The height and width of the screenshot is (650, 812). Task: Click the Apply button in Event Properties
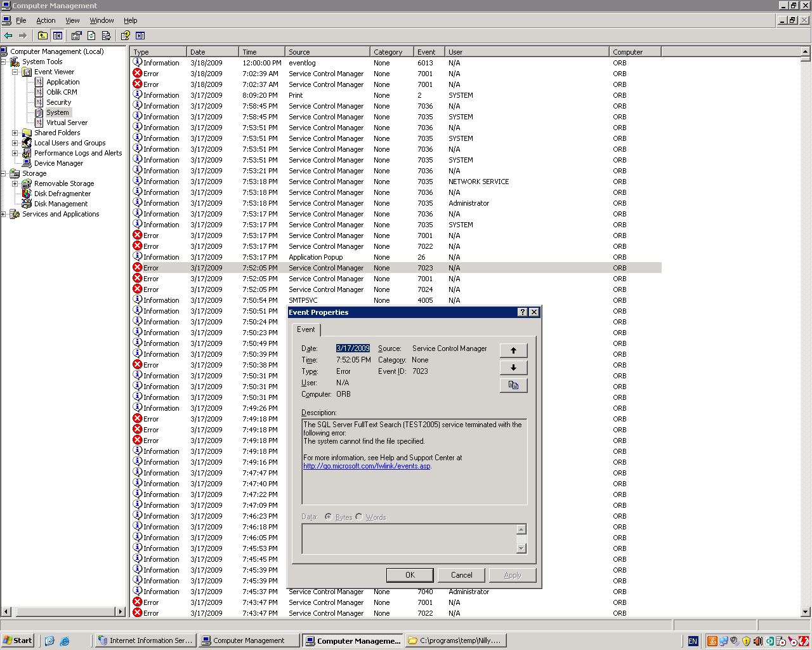click(513, 575)
